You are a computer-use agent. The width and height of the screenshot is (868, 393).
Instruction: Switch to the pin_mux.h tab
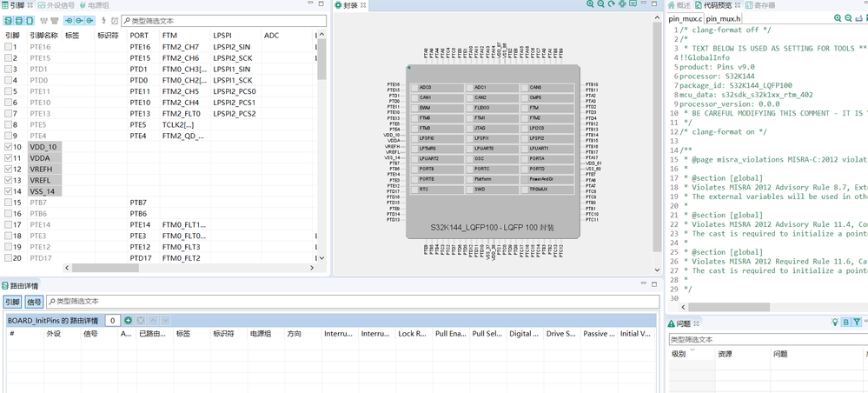[x=723, y=18]
